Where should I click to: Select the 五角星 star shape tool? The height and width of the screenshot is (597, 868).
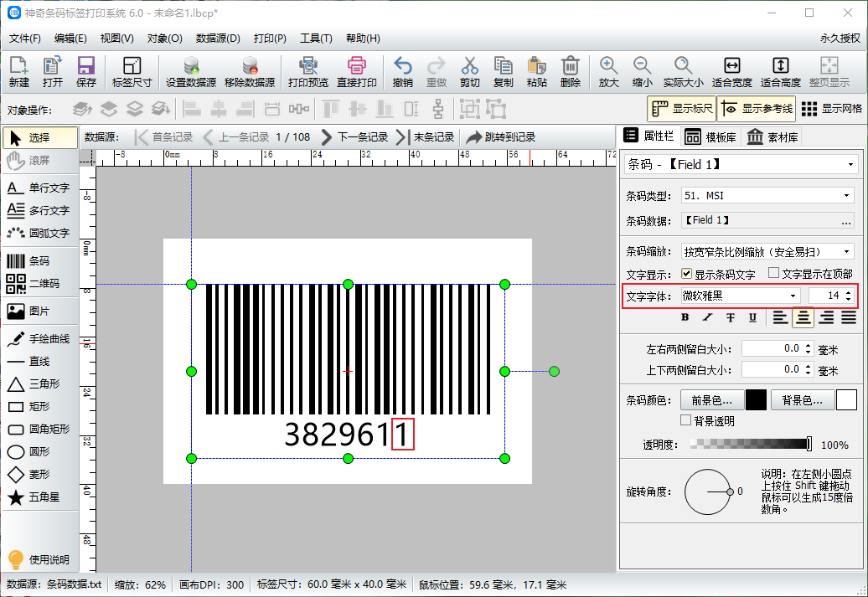click(x=40, y=497)
